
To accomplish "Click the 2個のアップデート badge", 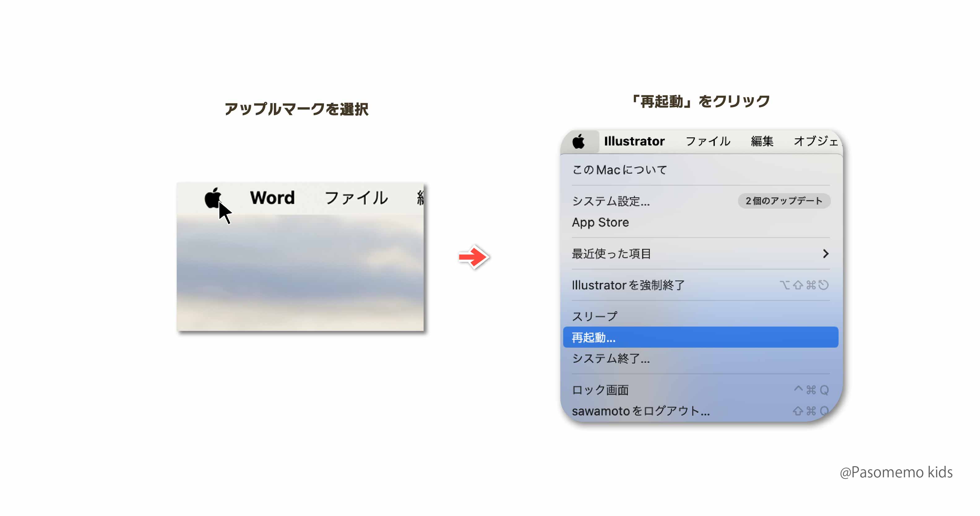I will pos(784,201).
